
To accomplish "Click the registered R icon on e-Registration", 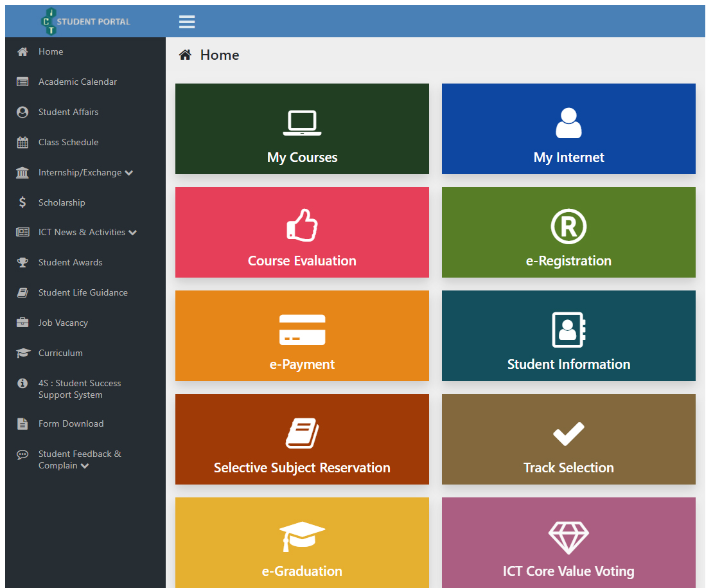I will coord(568,226).
